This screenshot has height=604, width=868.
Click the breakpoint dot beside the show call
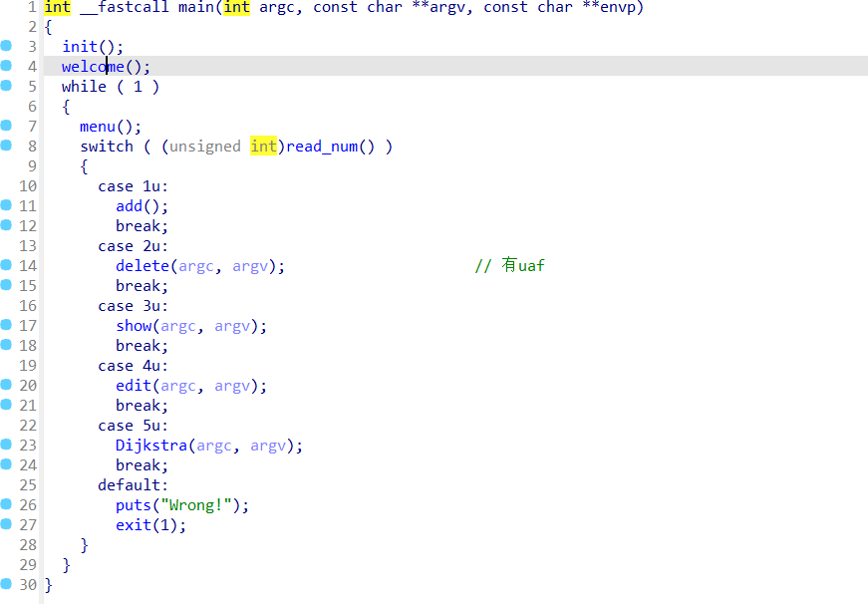coord(6,326)
